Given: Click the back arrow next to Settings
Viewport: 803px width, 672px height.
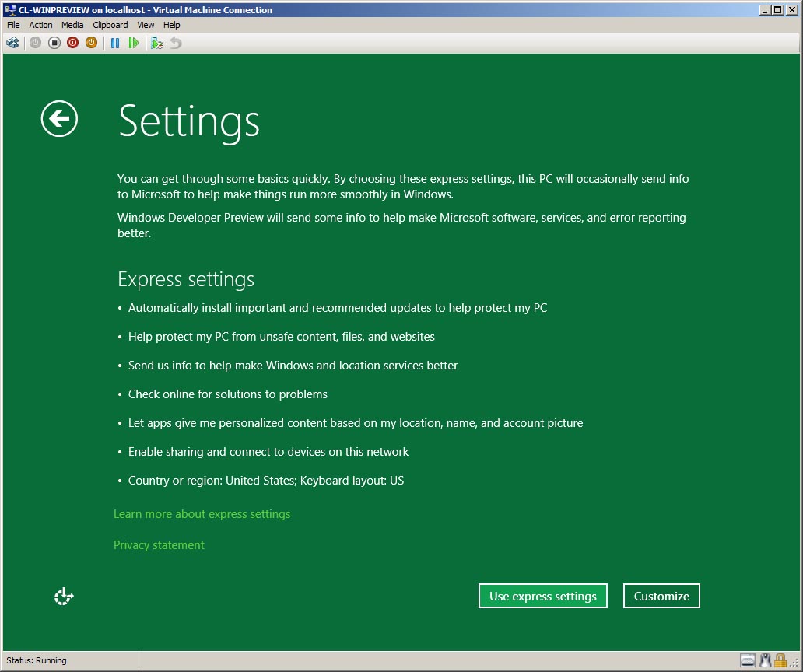Looking at the screenshot, I should [59, 119].
